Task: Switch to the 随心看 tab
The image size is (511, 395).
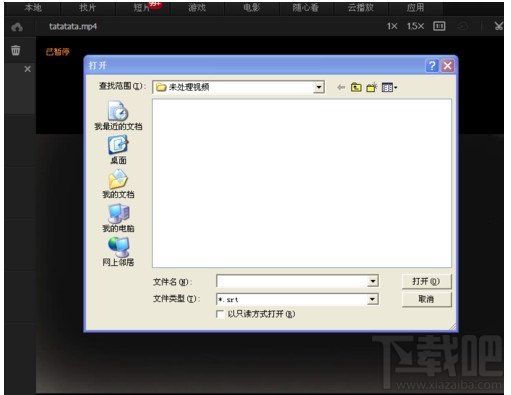Action: [x=306, y=8]
